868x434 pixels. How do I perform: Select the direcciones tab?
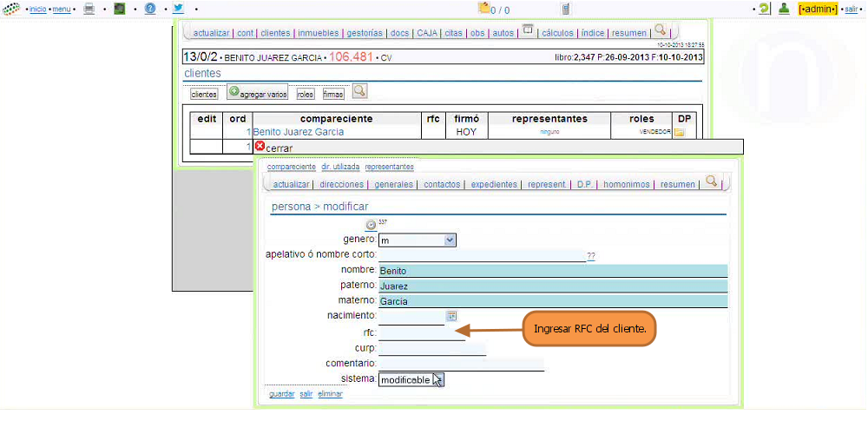341,184
